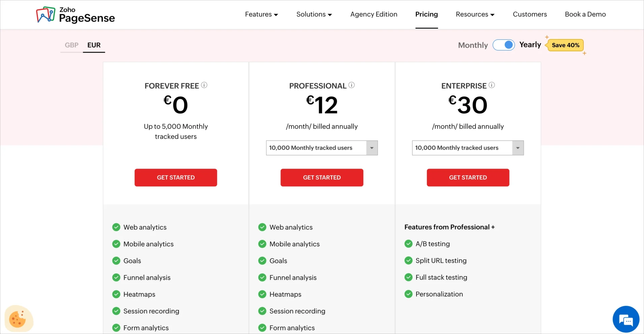The height and width of the screenshot is (334, 644).
Task: Switch currency to GBP
Action: pyautogui.click(x=71, y=45)
